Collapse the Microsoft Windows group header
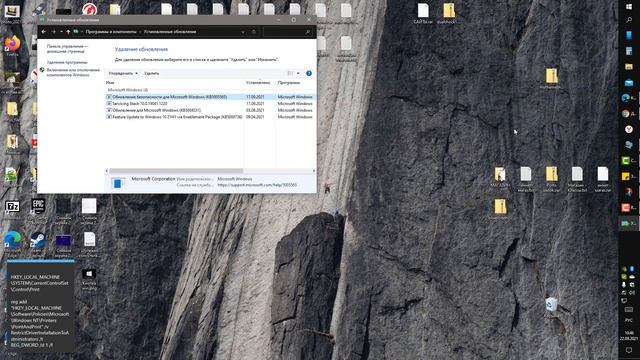Screen dimensions: 640x360 click(127, 90)
